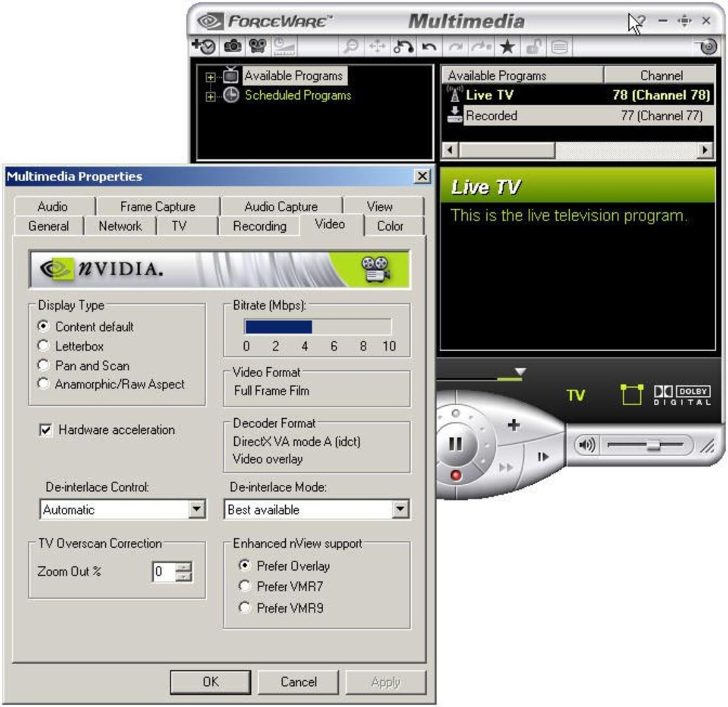Go to the General tab

coord(49,226)
